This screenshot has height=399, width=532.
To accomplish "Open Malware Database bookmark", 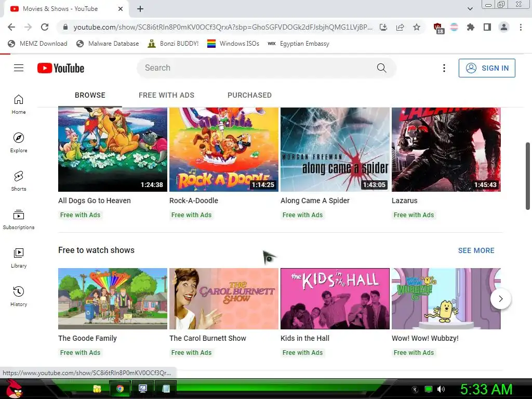I will coord(108,44).
